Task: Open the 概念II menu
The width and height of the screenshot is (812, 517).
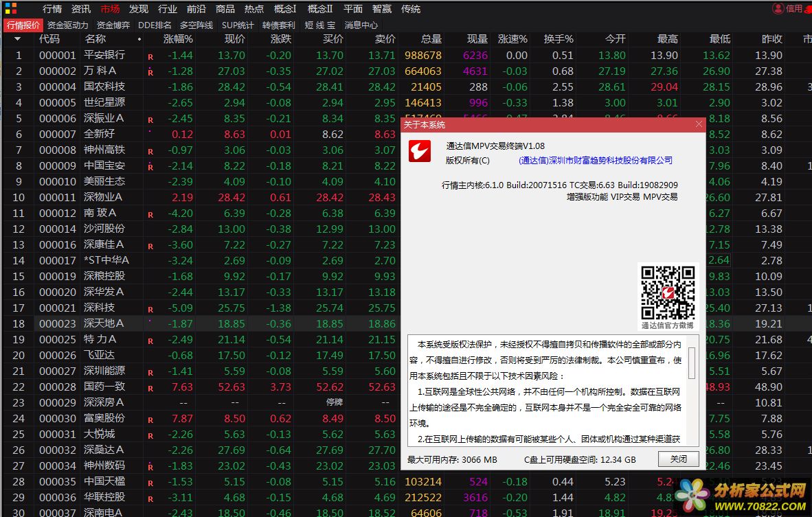Action: pyautogui.click(x=320, y=9)
